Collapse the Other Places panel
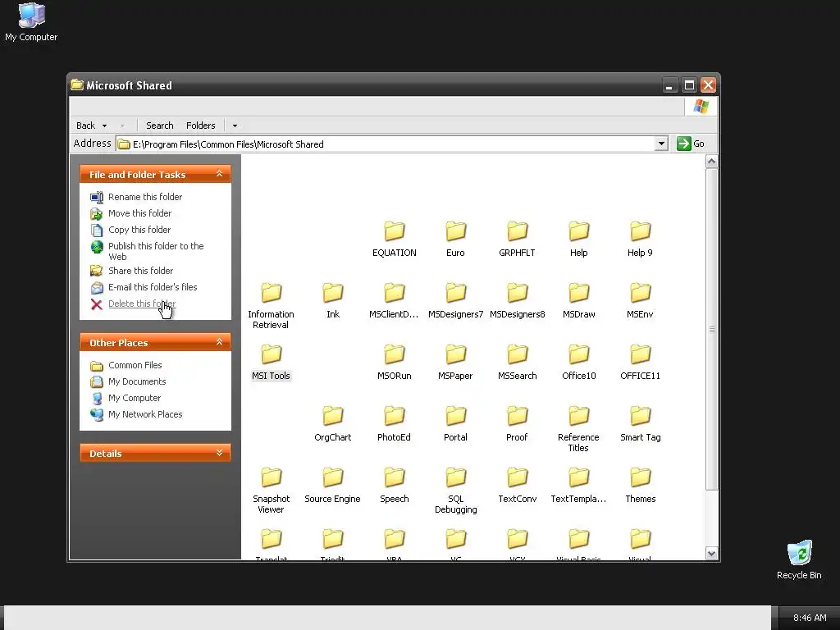Viewport: 840px width, 630px height. (219, 342)
